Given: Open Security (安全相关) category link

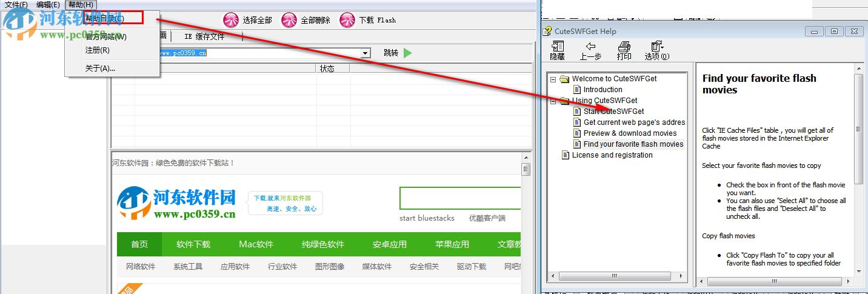Looking at the screenshot, I should 424,267.
